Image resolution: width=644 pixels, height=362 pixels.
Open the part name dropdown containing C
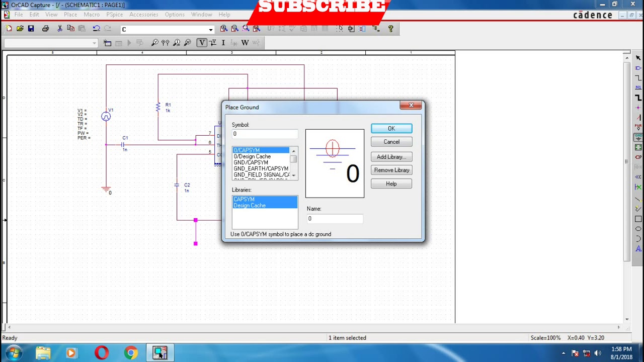point(211,30)
